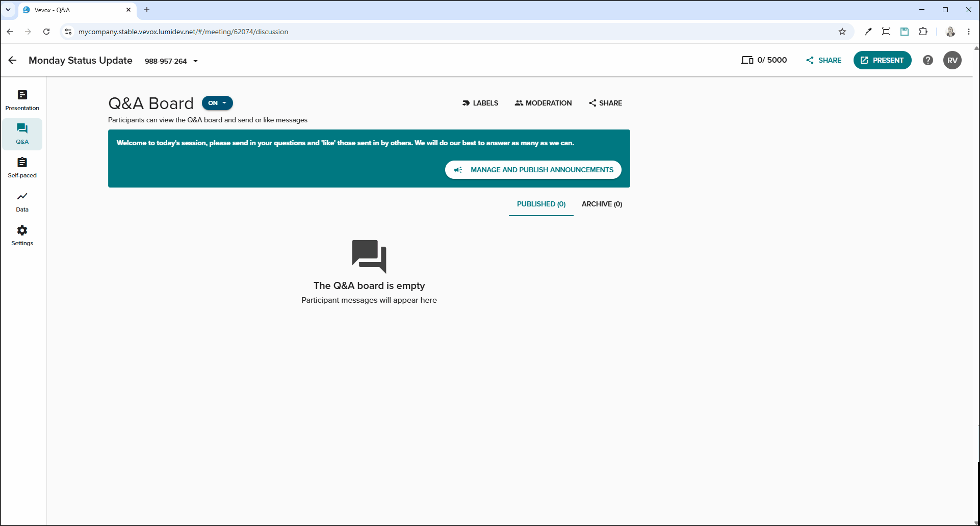The image size is (980, 526).
Task: Click the page vertical scrollbar
Action: coord(976,285)
